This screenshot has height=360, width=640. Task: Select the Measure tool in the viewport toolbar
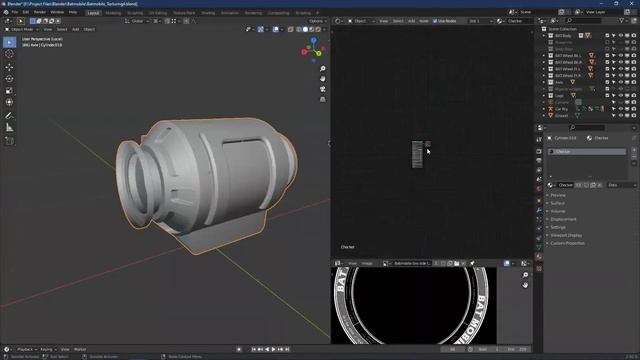9,128
